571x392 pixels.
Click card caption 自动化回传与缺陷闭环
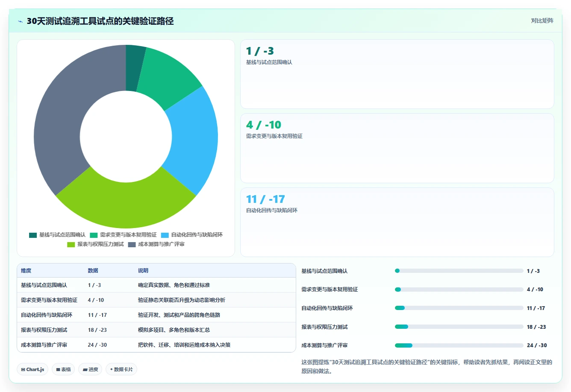pyautogui.click(x=271, y=211)
